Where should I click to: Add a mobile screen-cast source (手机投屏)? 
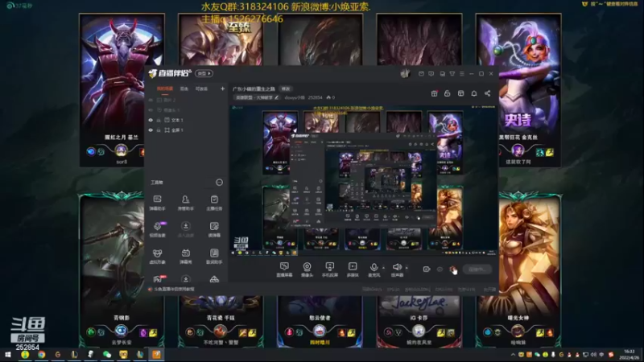pyautogui.click(x=329, y=269)
